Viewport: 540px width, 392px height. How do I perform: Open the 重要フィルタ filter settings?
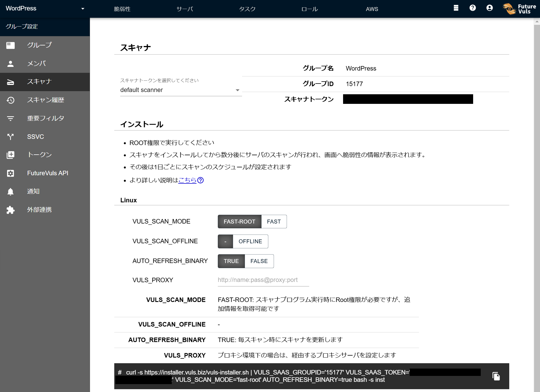pyautogui.click(x=45, y=118)
